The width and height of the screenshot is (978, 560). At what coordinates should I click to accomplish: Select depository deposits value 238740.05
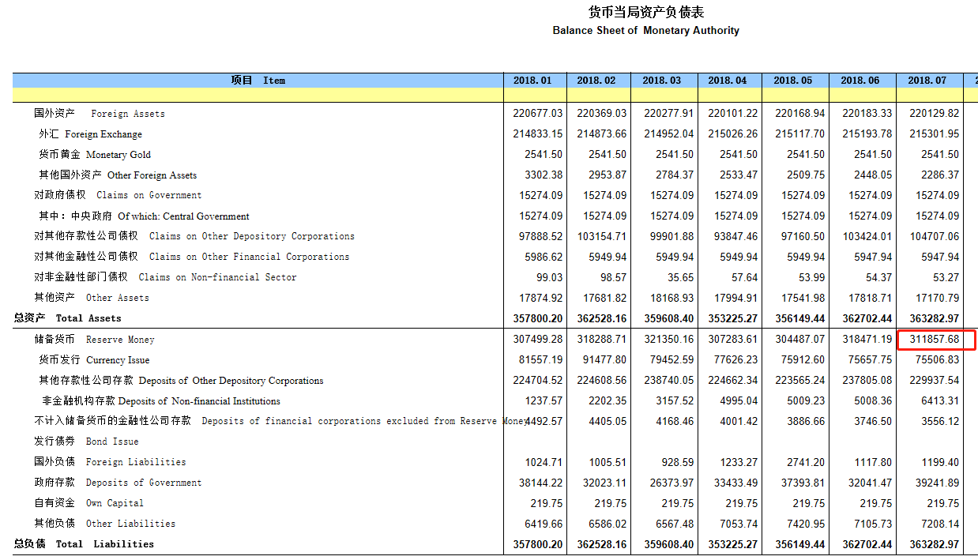coord(669,381)
